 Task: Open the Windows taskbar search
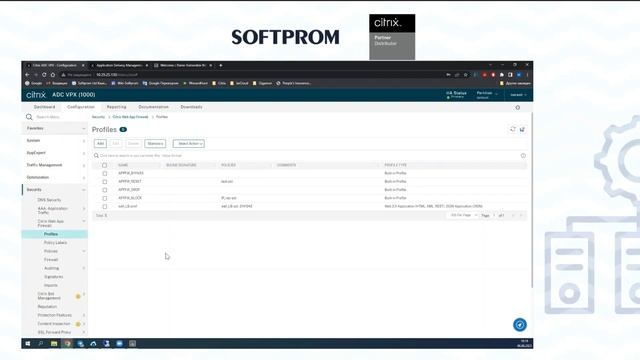(41, 344)
